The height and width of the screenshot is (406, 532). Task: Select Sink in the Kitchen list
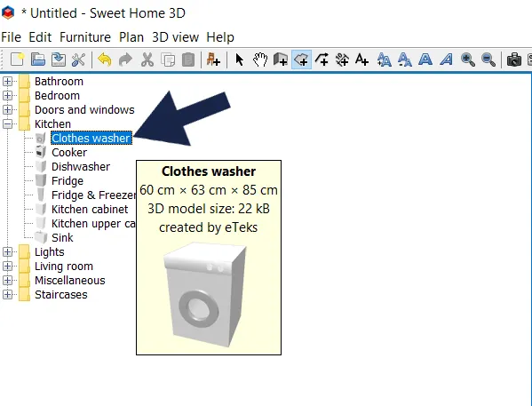tap(62, 238)
